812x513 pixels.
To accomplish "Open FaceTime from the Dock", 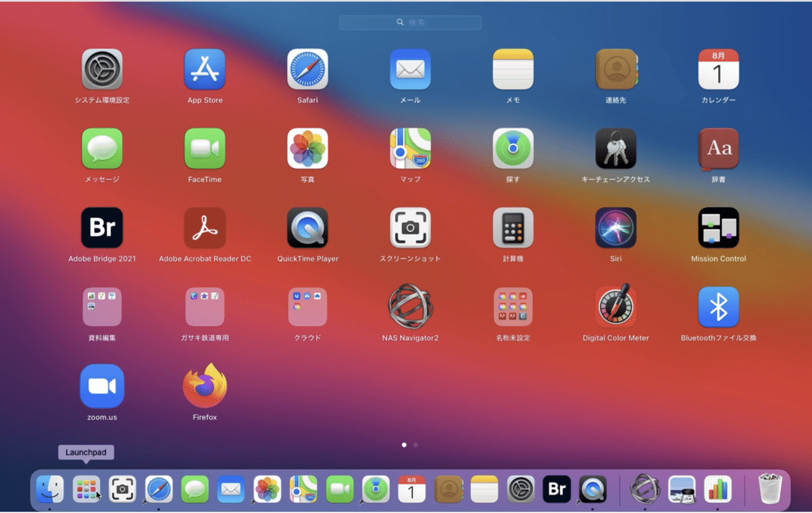I will tap(340, 489).
